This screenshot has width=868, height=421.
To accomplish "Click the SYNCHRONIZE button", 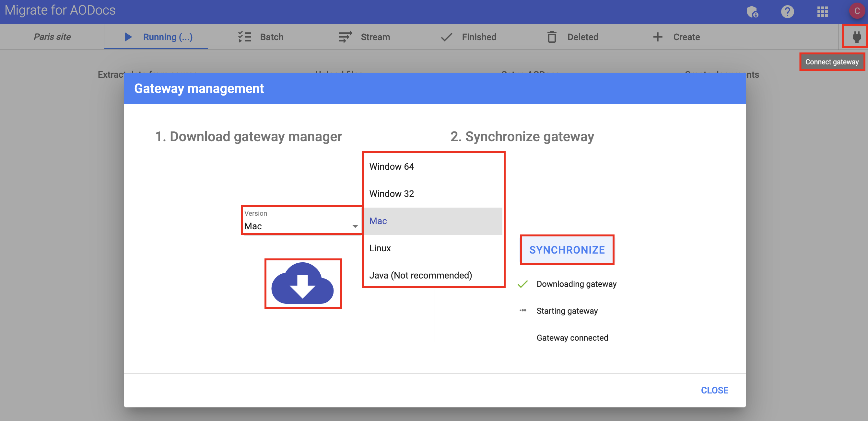I will click(567, 250).
